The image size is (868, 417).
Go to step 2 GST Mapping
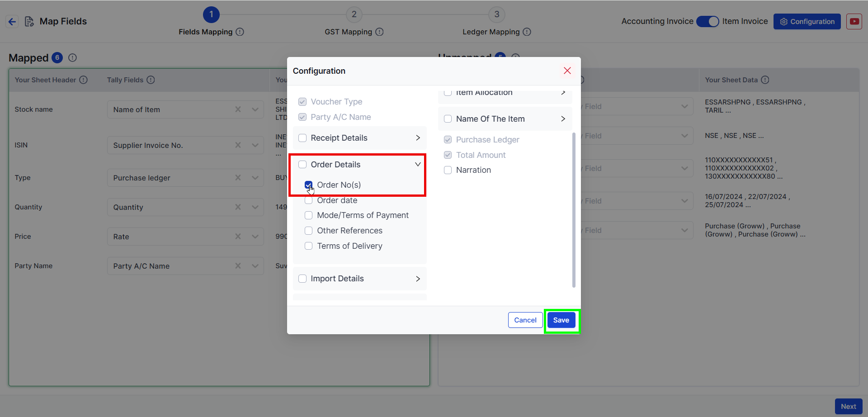(x=354, y=14)
